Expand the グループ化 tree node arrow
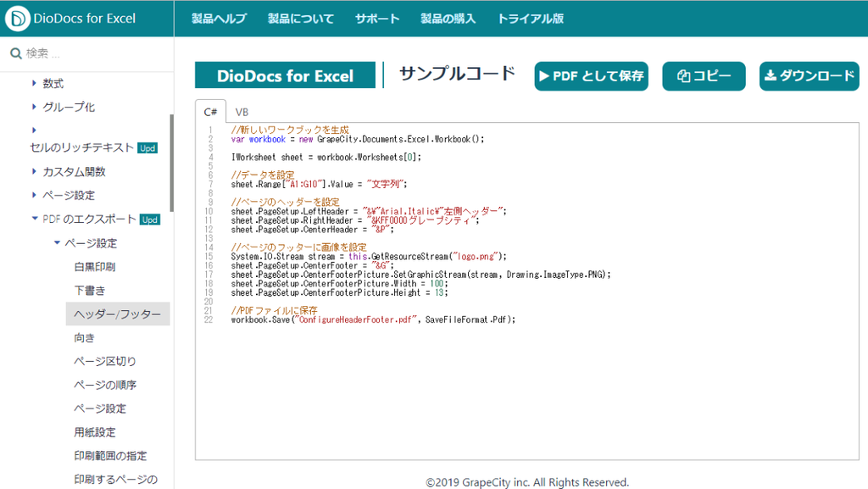The image size is (868, 489). [x=34, y=107]
